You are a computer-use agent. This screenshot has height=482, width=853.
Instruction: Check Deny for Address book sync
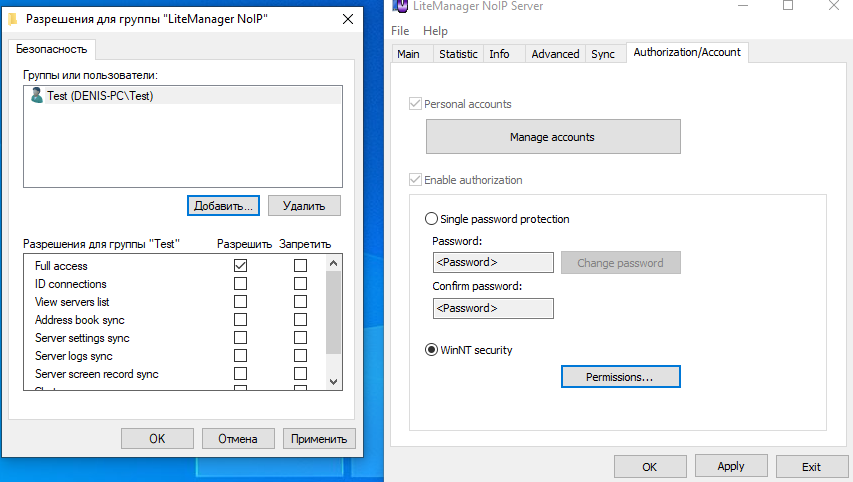300,319
